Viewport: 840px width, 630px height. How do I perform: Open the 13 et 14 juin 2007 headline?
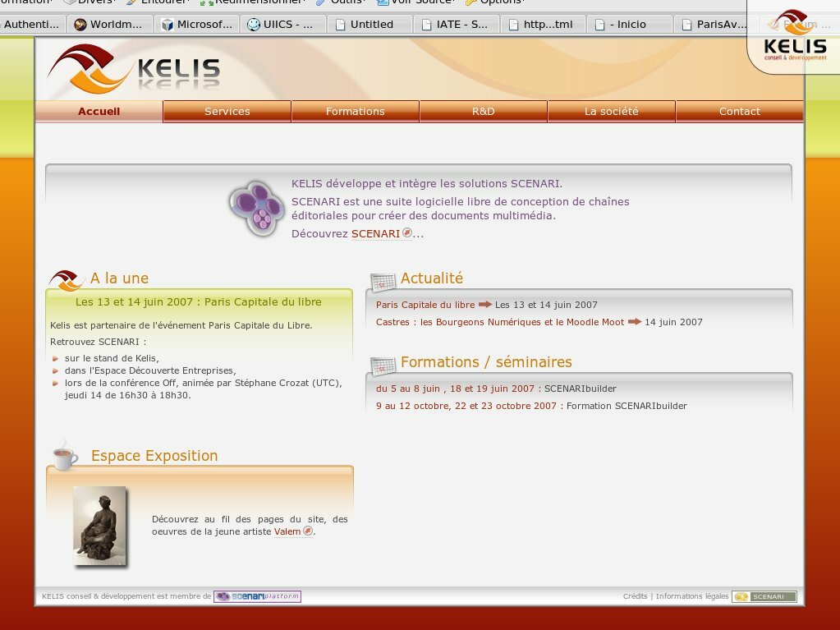[x=198, y=301]
